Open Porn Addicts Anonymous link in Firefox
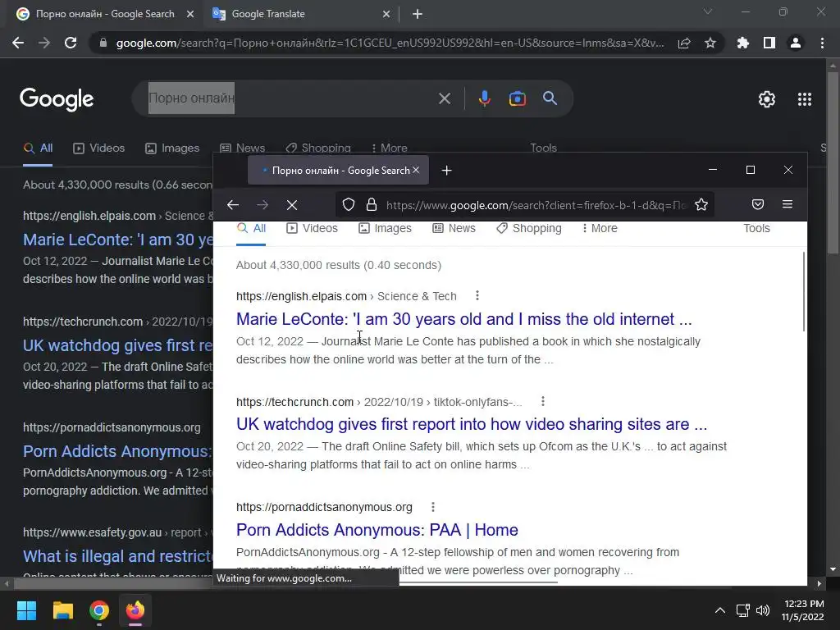The width and height of the screenshot is (840, 630). point(377,530)
